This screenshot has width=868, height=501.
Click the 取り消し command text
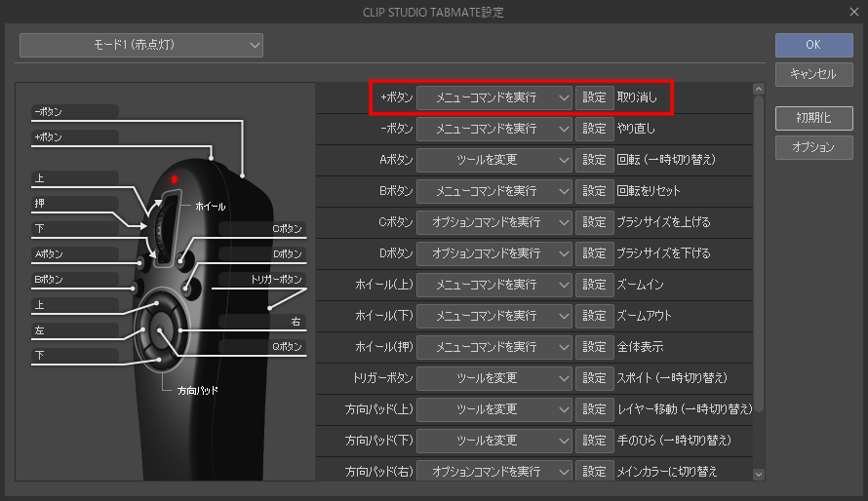[x=637, y=97]
